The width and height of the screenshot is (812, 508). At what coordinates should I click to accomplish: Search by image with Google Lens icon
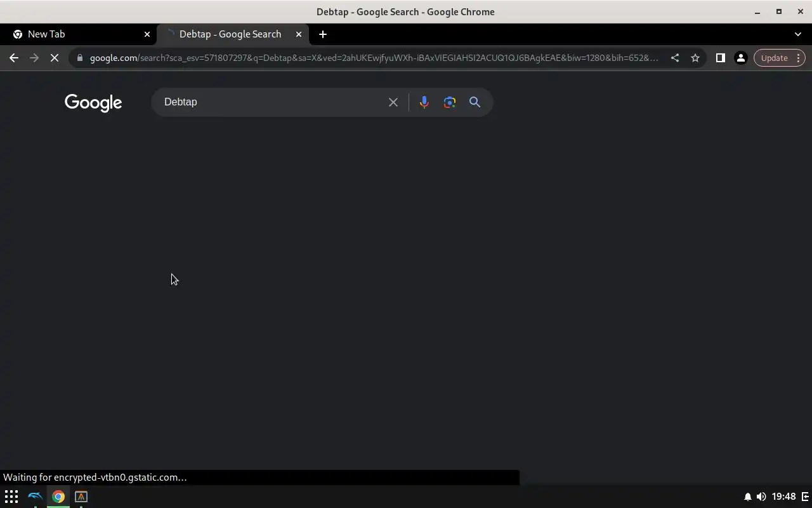[450, 102]
